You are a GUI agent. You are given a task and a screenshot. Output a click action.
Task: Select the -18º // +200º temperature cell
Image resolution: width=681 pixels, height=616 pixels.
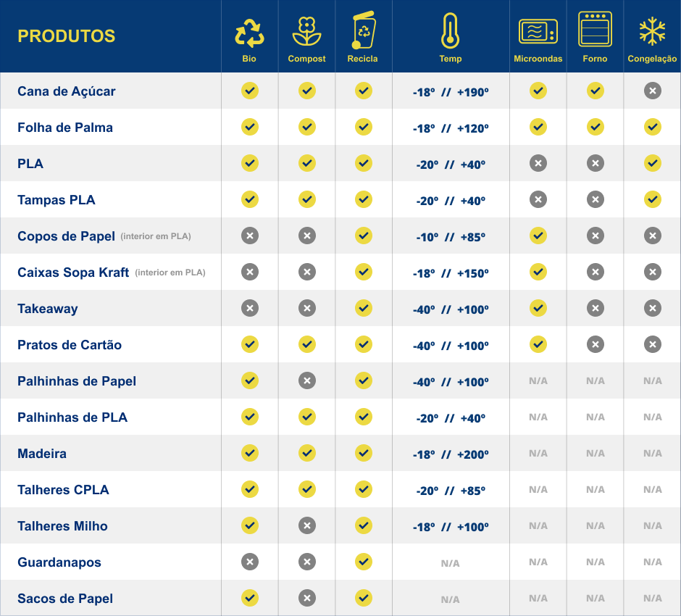coord(450,454)
